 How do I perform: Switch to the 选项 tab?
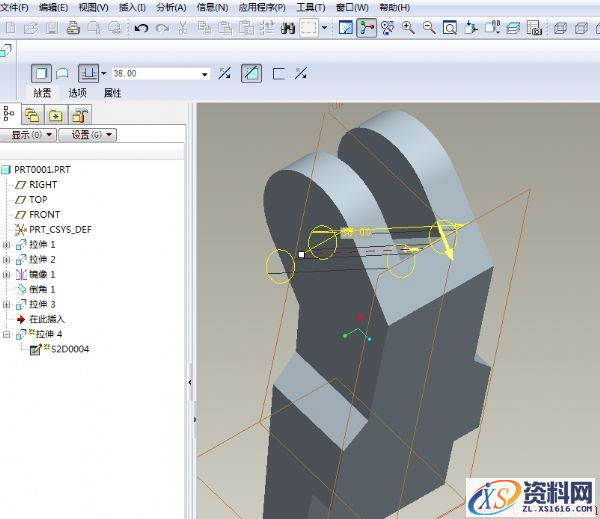pyautogui.click(x=77, y=93)
